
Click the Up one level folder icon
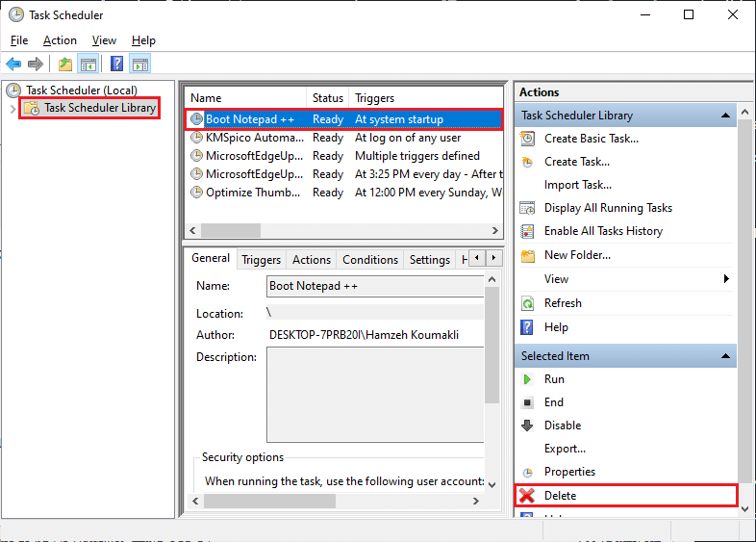click(64, 65)
